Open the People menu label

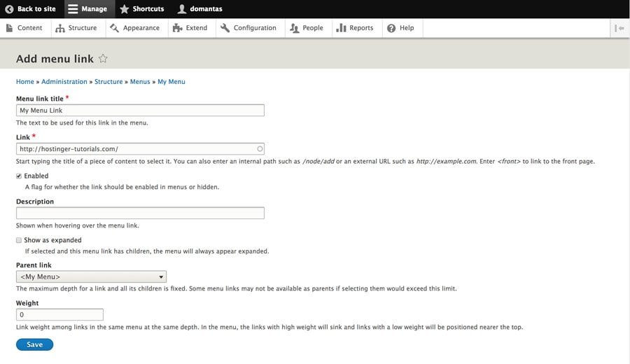coord(313,28)
